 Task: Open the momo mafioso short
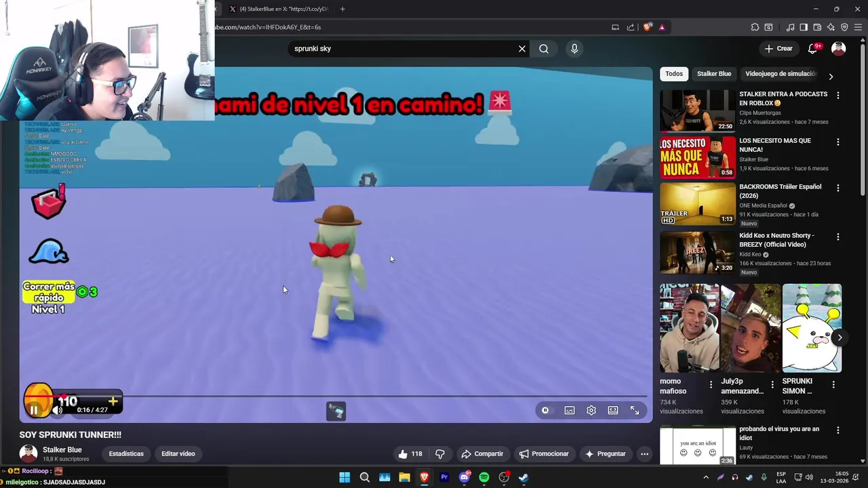coord(690,328)
